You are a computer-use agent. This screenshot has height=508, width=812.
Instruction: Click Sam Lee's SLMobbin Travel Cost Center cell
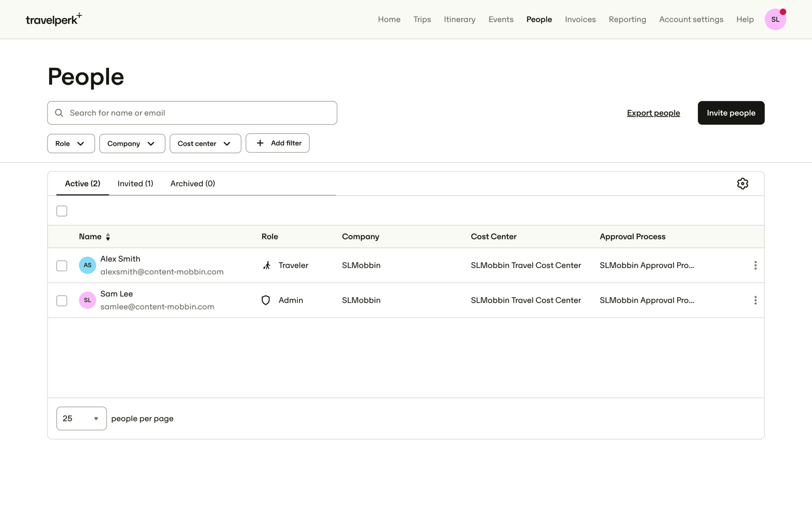[x=526, y=300]
